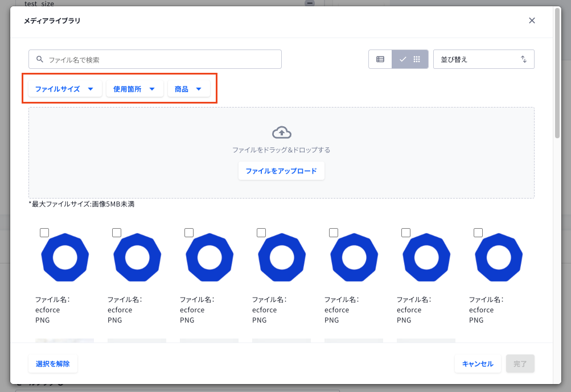
Task: Switch to list view layout icon
Action: (380, 59)
